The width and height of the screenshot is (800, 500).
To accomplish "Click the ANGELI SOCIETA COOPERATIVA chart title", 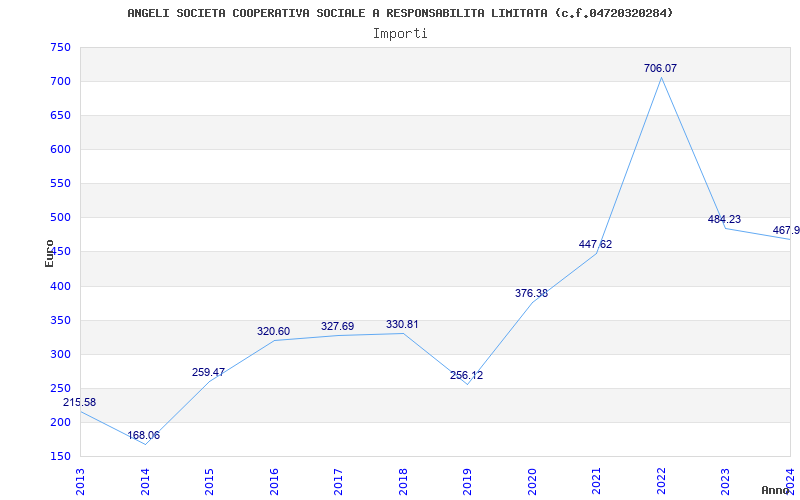I will pos(400,13).
